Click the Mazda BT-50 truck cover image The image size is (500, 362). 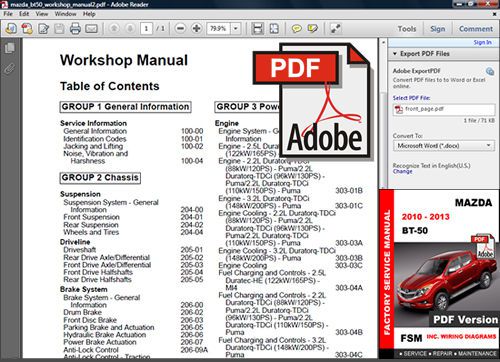pyautogui.click(x=447, y=284)
